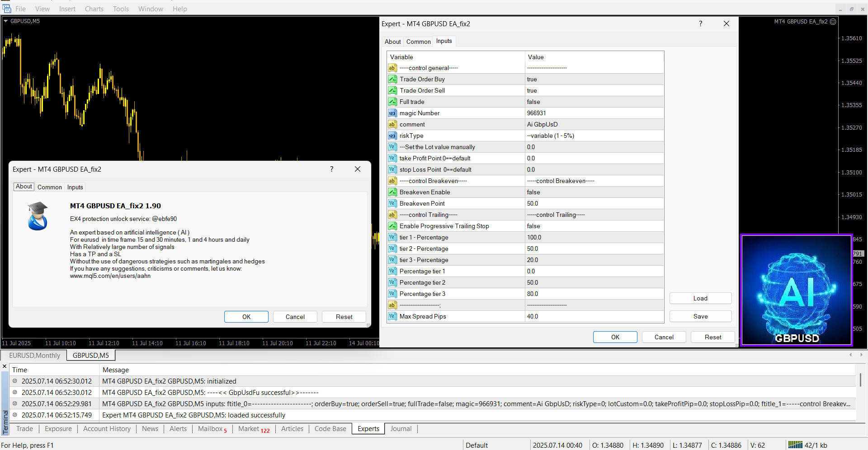Switch to the Journal terminal tab
Screen dimensions: 868x450
click(401, 429)
